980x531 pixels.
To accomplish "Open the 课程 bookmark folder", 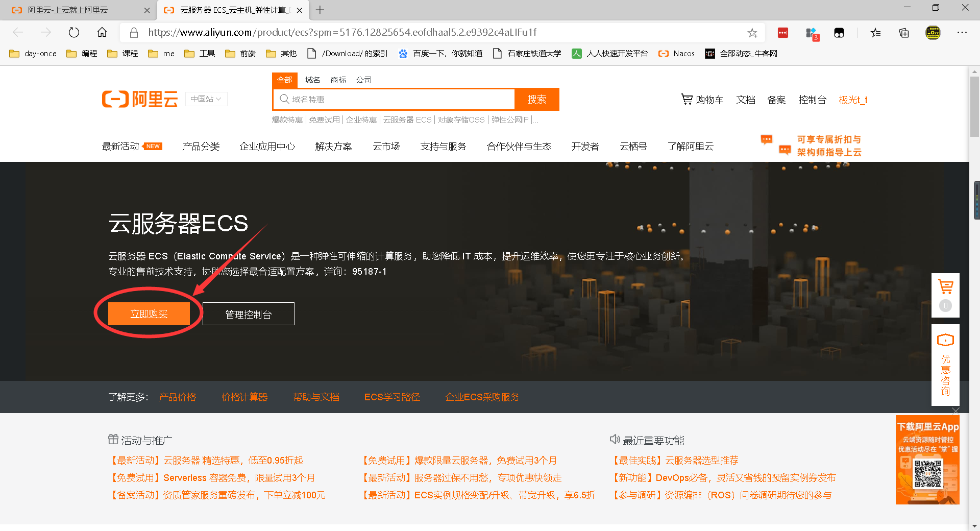I will [x=122, y=54].
